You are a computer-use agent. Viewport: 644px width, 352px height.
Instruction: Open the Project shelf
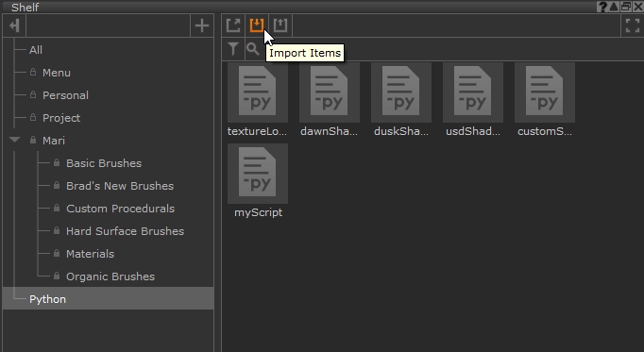[x=61, y=118]
